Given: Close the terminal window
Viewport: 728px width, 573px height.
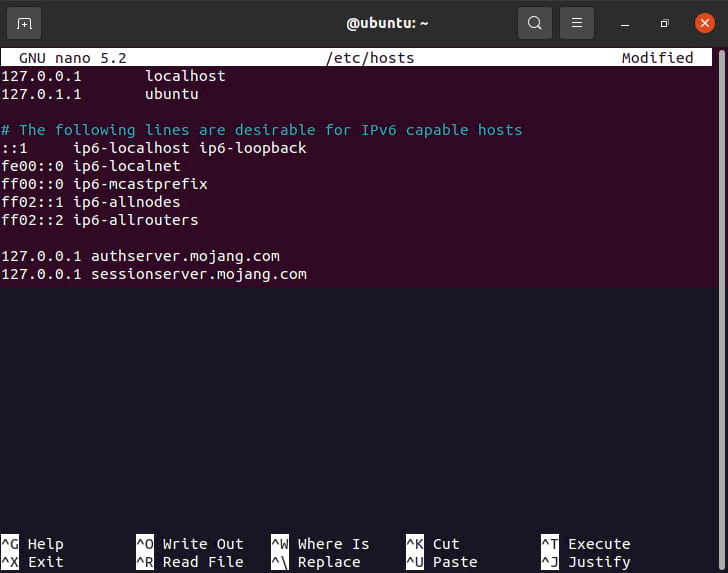Looking at the screenshot, I should click(704, 22).
